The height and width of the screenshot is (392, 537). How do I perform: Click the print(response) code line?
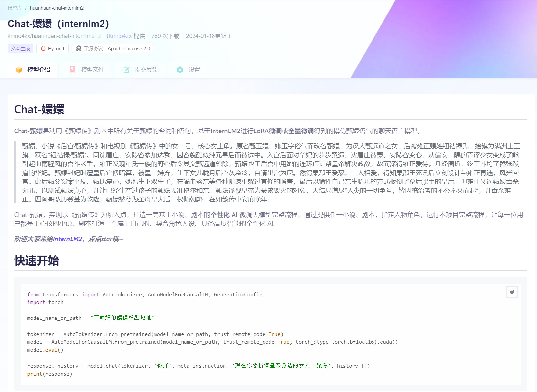pos(50,374)
